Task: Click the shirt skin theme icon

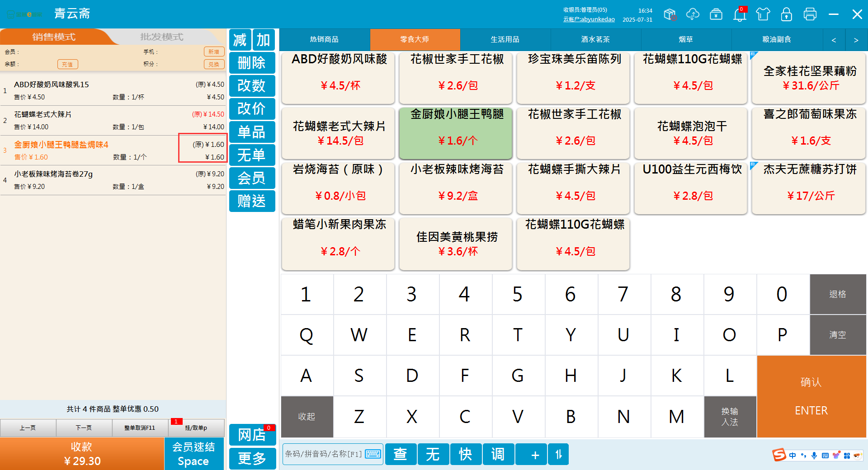Action: [763, 14]
